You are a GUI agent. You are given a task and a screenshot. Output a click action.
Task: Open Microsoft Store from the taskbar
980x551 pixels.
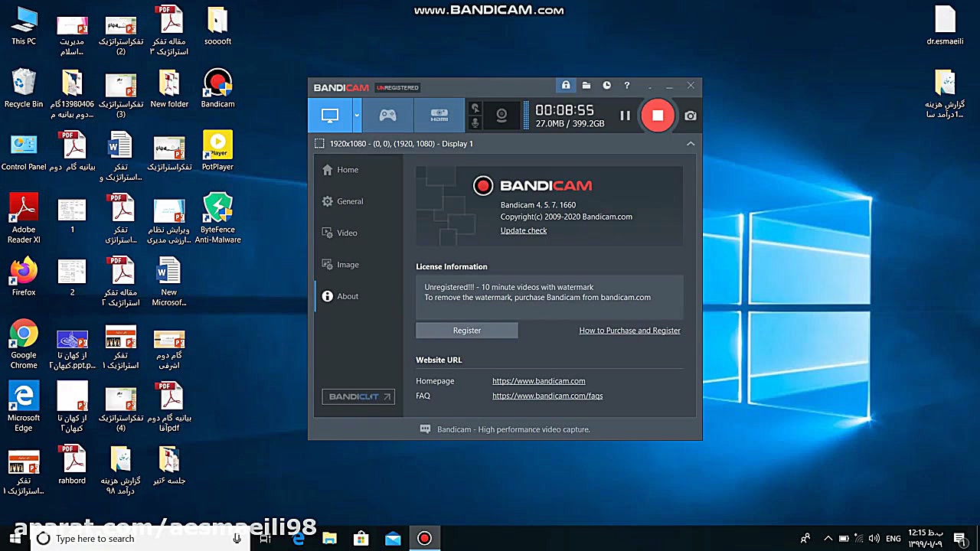(x=361, y=539)
